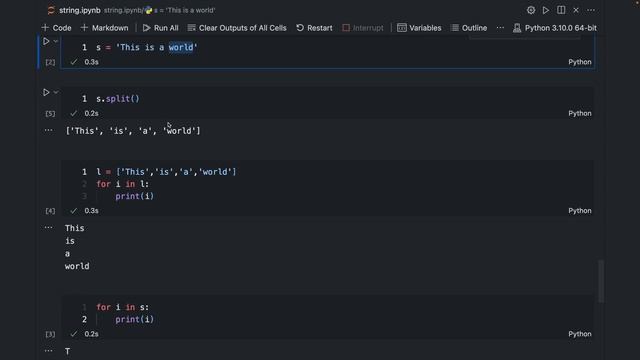Click the Python language label of first cell

[580, 62]
